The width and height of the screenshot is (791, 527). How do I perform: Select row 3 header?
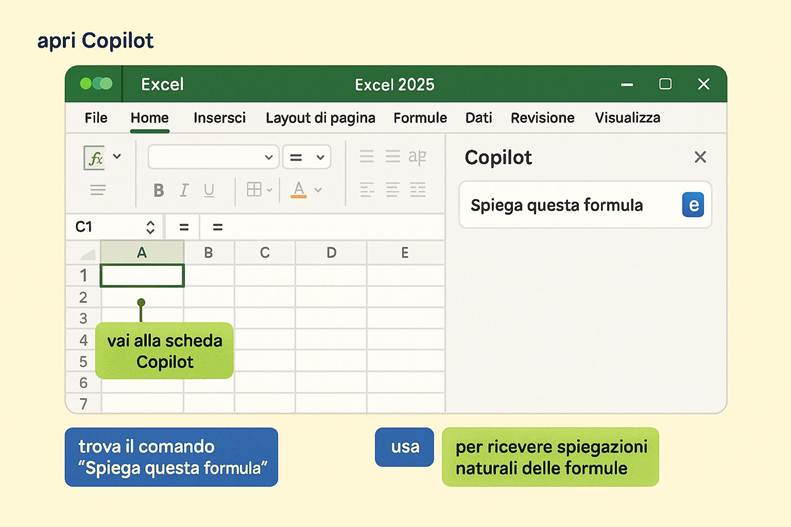coord(84,318)
